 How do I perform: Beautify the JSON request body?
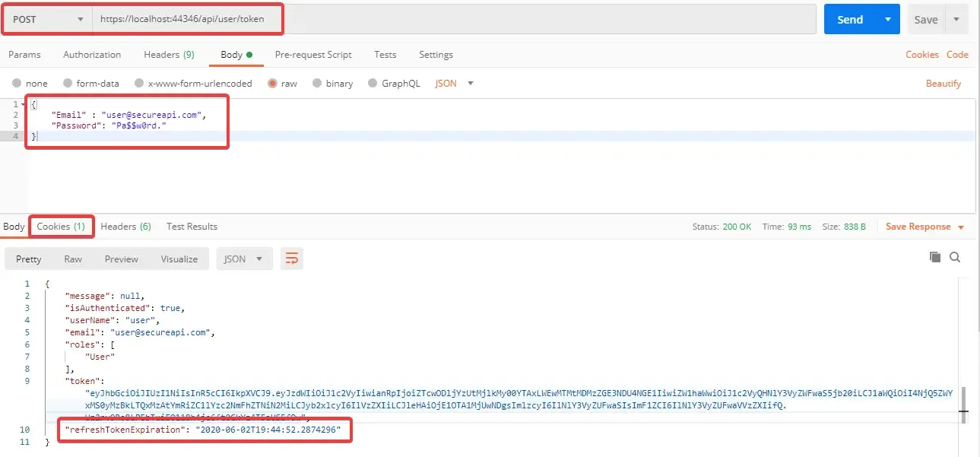click(943, 84)
